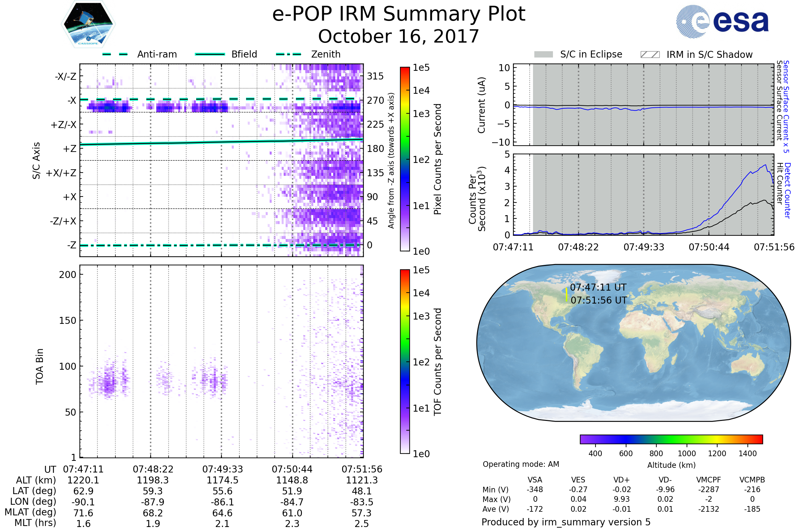Screen dimensions: 798x532
Task: Click the world map thumbnail
Action: pyautogui.click(x=633, y=343)
